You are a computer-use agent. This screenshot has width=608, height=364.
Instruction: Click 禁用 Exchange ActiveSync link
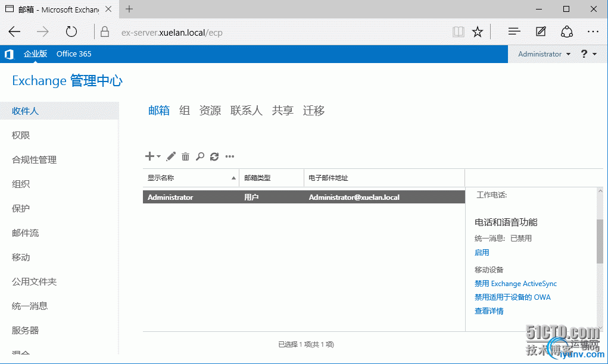(x=516, y=284)
